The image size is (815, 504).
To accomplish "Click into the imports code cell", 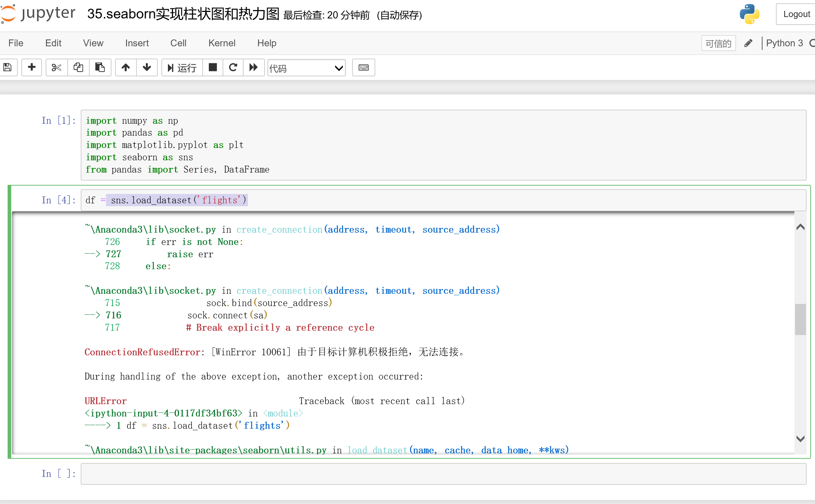I will click(x=443, y=145).
